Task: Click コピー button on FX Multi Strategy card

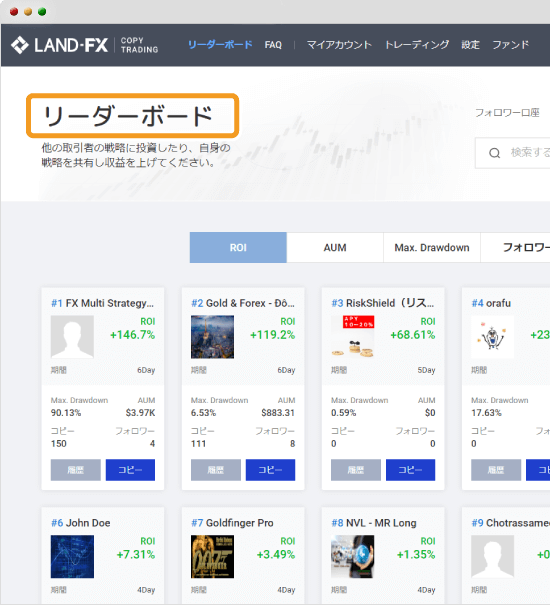Action: (x=130, y=470)
